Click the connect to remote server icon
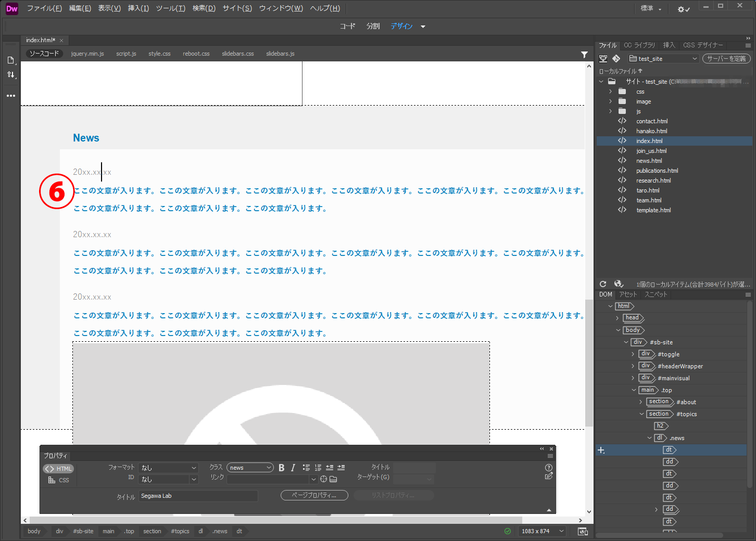Image resolution: width=756 pixels, height=541 pixels. [x=603, y=59]
